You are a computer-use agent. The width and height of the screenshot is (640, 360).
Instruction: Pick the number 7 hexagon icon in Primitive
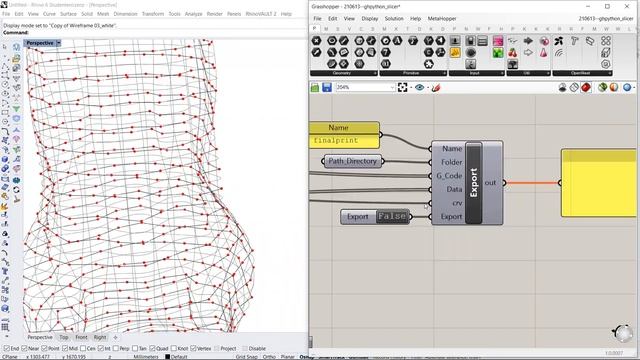click(386, 53)
